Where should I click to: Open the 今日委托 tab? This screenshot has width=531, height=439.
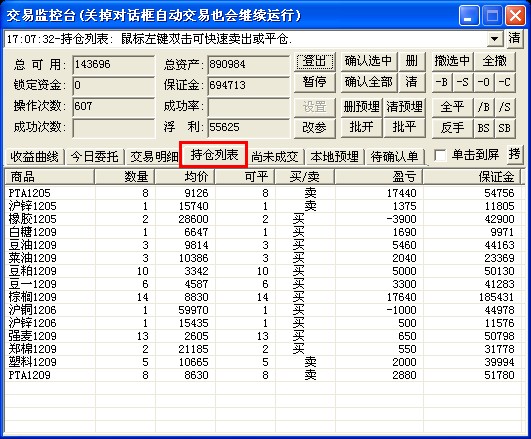(94, 157)
